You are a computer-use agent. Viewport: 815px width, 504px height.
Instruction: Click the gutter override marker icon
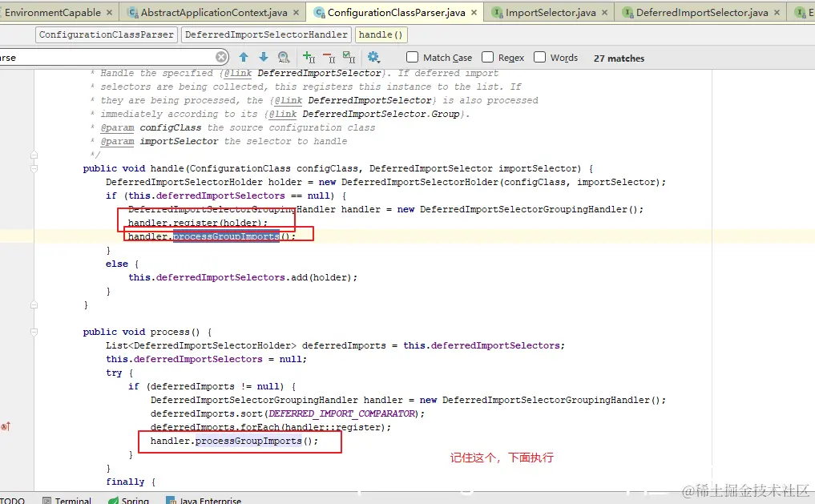point(5,426)
